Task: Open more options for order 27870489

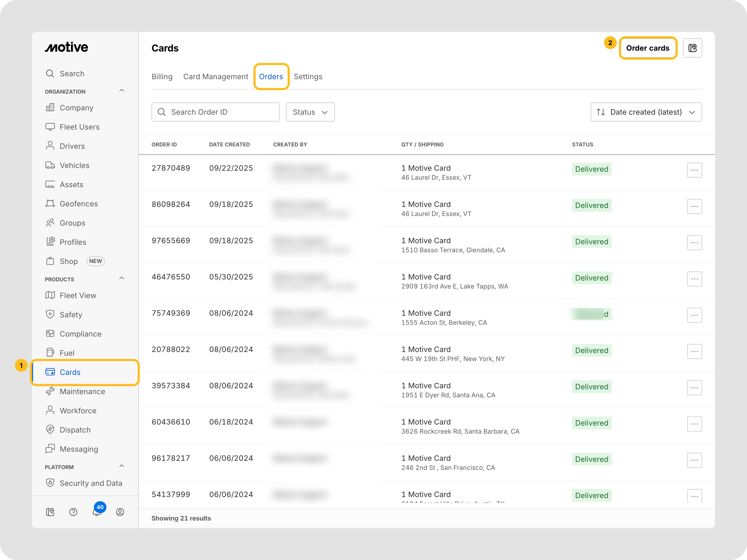Action: click(694, 170)
